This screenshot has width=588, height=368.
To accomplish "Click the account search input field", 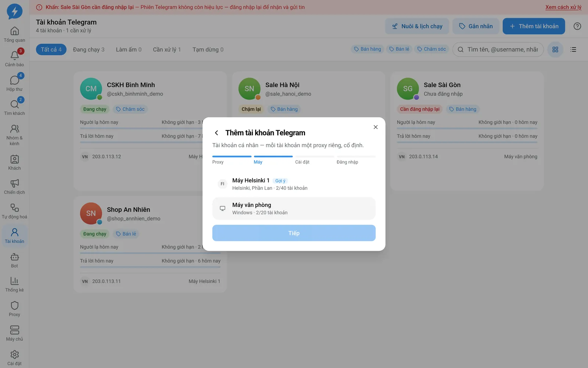I will click(498, 49).
